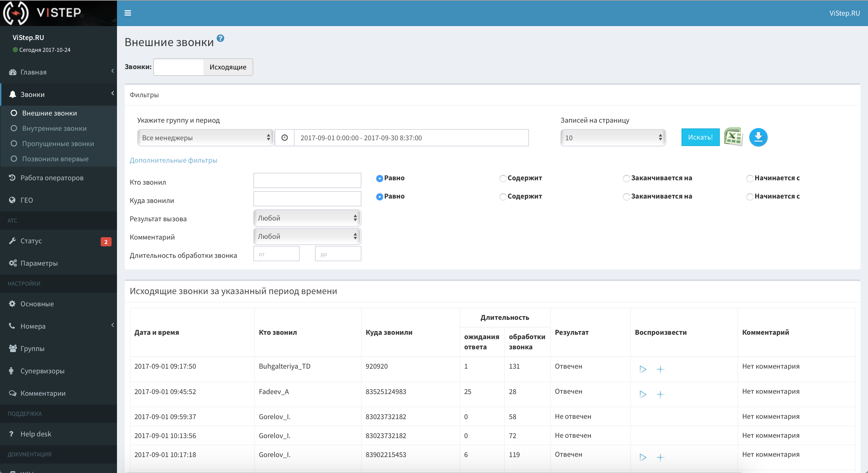Open the Все менеджеры dropdown
Screen dimensions: 868x473
tap(205, 138)
